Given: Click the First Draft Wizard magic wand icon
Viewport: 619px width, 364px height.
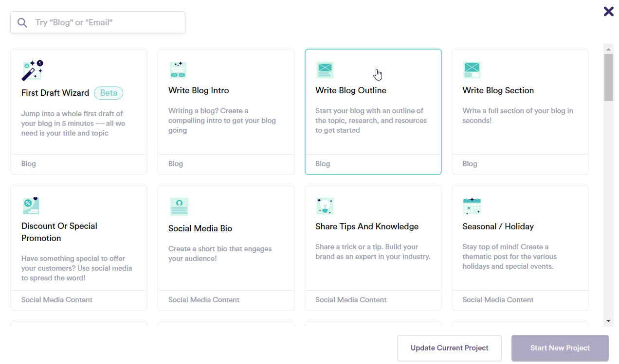Looking at the screenshot, I should [32, 70].
